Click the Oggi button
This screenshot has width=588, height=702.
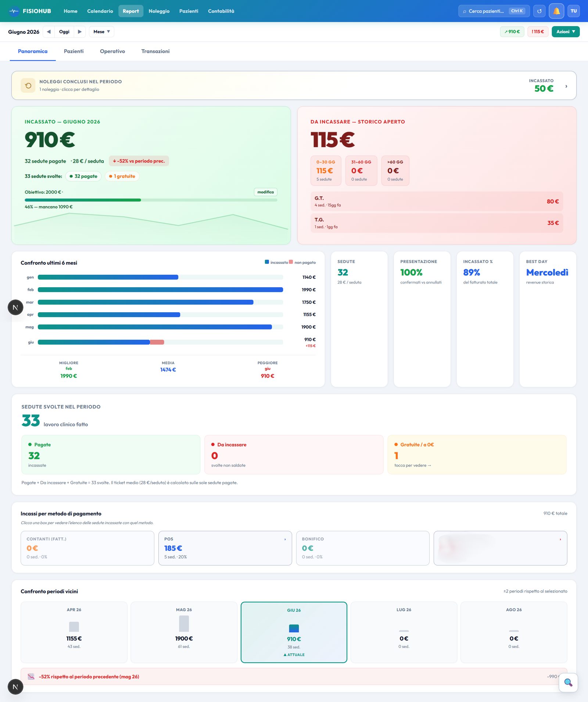64,32
